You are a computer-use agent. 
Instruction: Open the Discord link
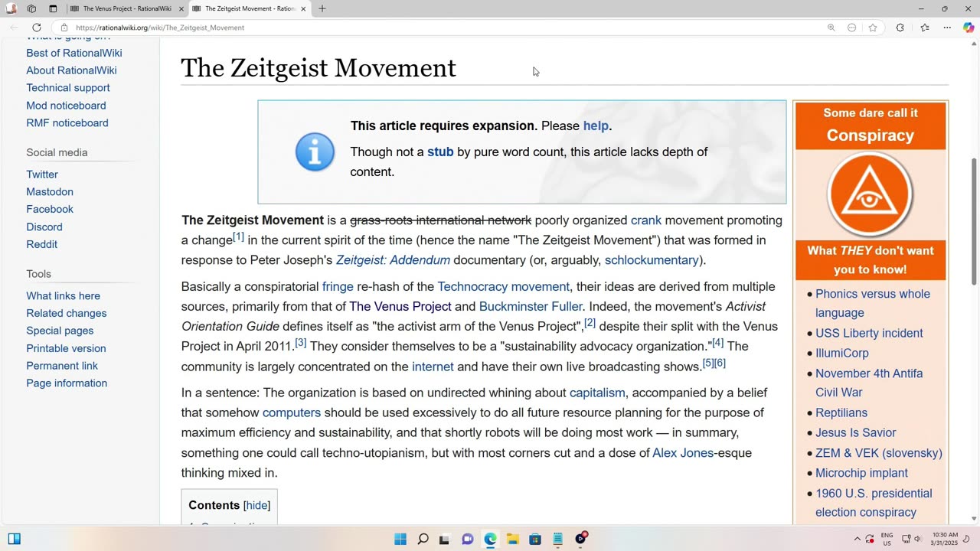(x=44, y=227)
